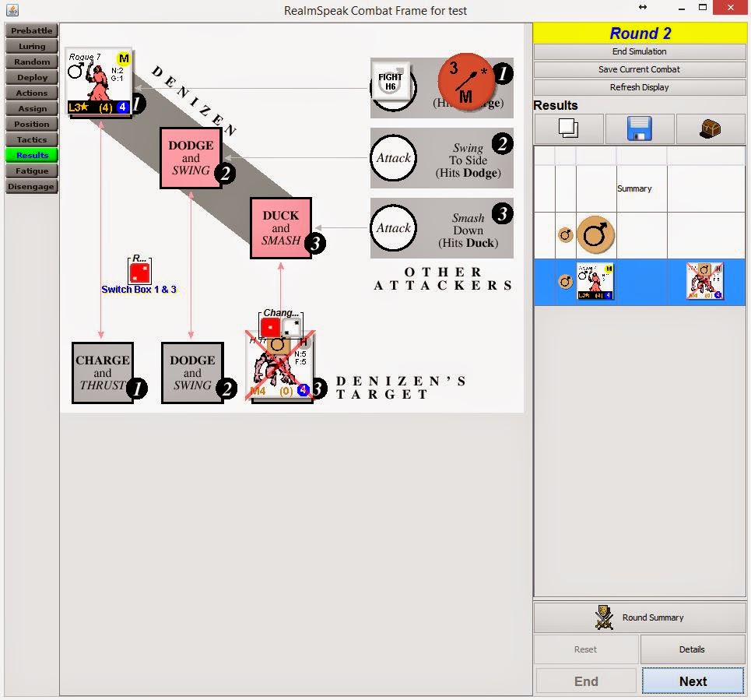
Task: Click the white die in Chang... roll
Action: [x=291, y=329]
